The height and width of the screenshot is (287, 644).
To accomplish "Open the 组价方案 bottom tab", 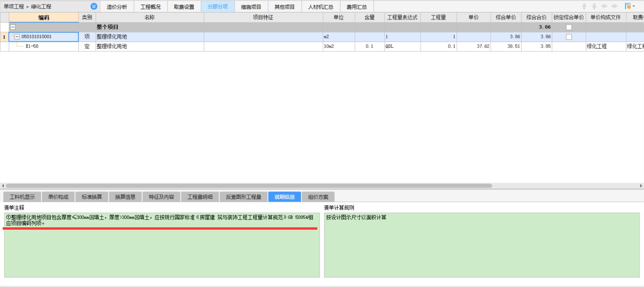I will click(x=318, y=197).
